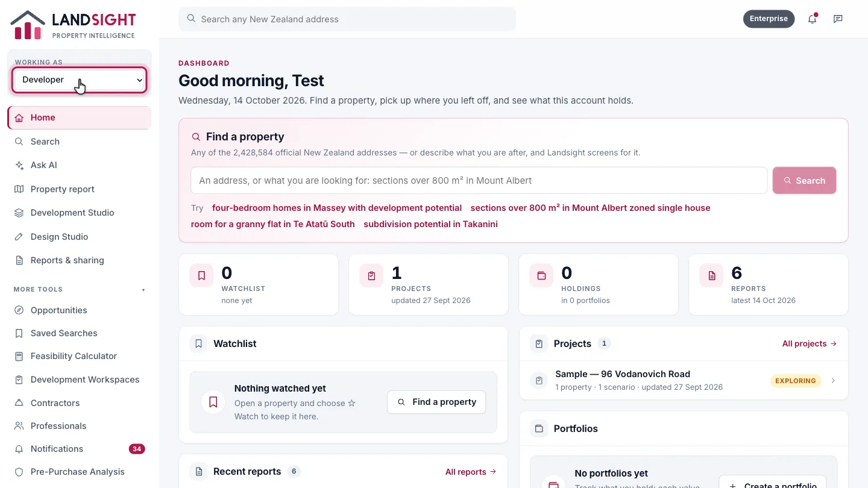868x488 pixels.
Task: Open Reports & sharing in the sidebar
Action: [x=80, y=260]
